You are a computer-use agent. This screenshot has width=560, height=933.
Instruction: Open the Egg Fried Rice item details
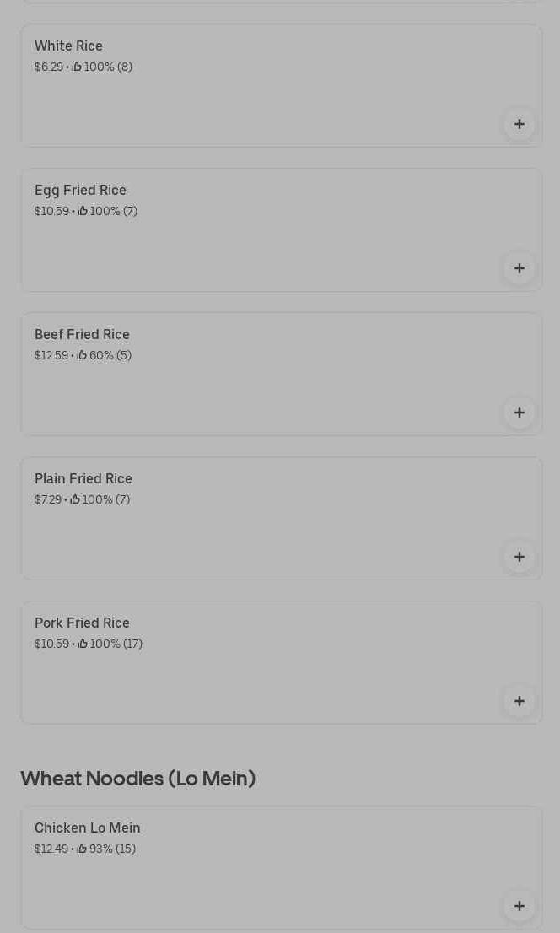click(x=80, y=191)
